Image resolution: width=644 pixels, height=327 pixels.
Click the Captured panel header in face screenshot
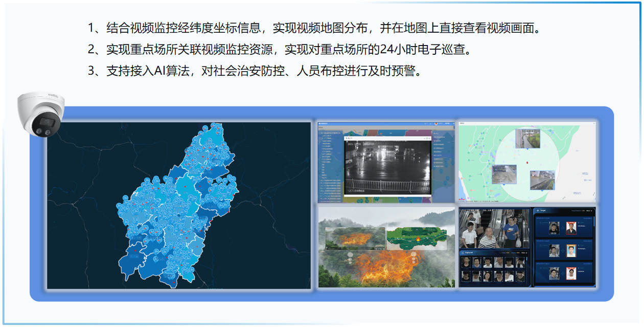pos(495,253)
